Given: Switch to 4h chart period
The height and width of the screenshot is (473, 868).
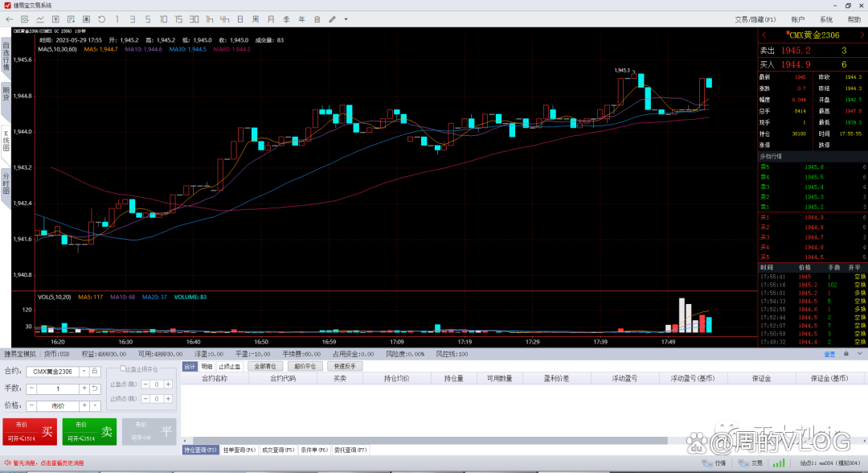Looking at the screenshot, I should point(225,19).
